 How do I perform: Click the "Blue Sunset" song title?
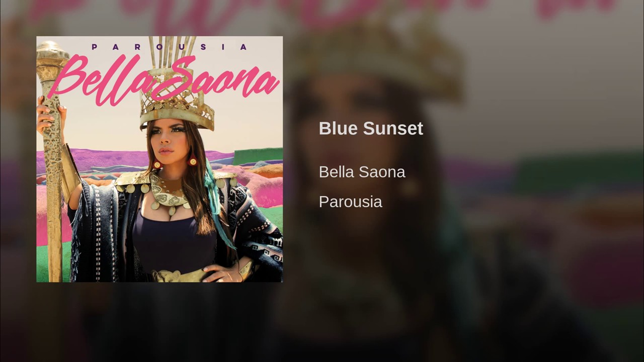(x=371, y=128)
